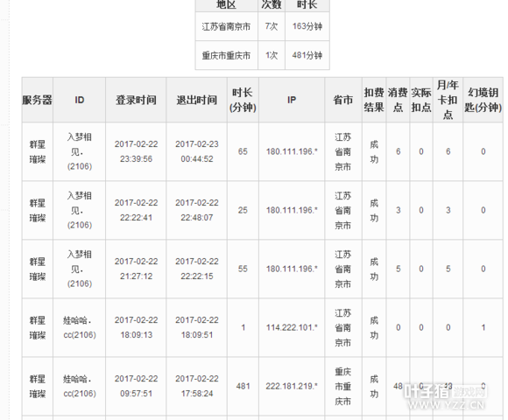Click the 省市 column header

coord(343,100)
